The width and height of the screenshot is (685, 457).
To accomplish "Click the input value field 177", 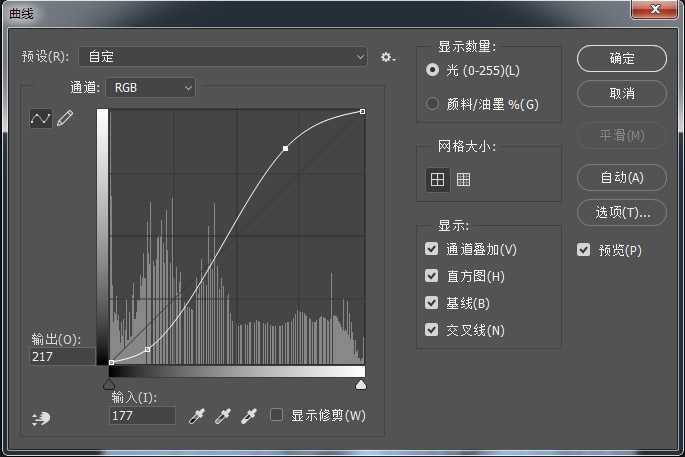I will click(142, 415).
